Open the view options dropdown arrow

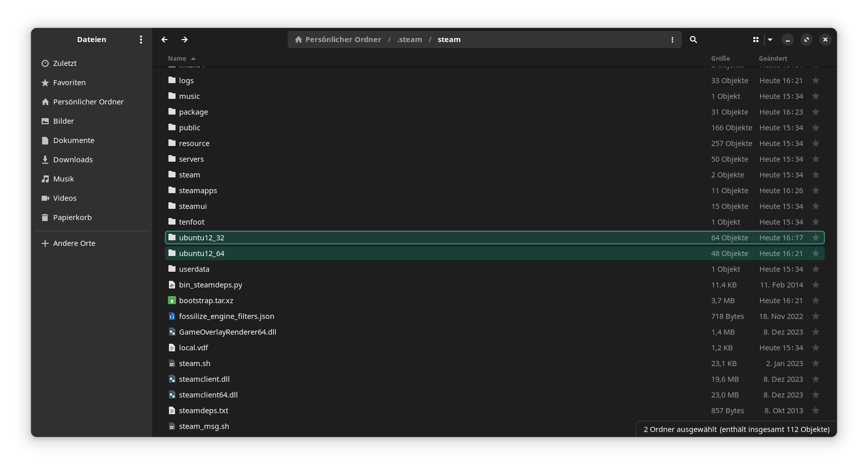coord(770,40)
